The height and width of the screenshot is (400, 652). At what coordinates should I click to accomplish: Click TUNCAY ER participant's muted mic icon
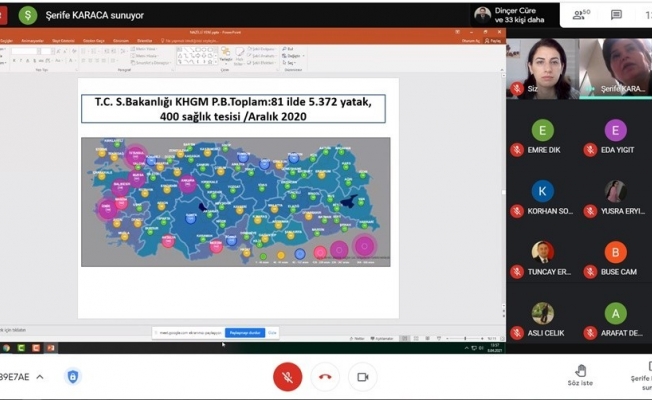point(517,271)
